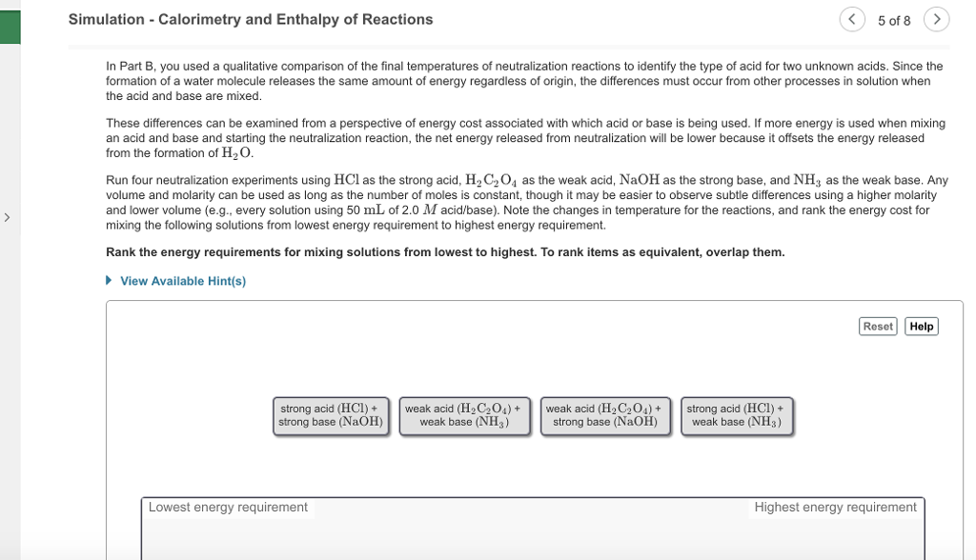Open Help for the ranking tool
The height and width of the screenshot is (560, 976).
(x=921, y=326)
